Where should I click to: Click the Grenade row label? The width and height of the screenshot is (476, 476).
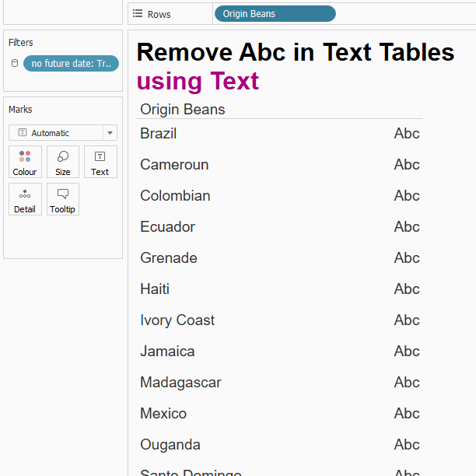pos(169,258)
